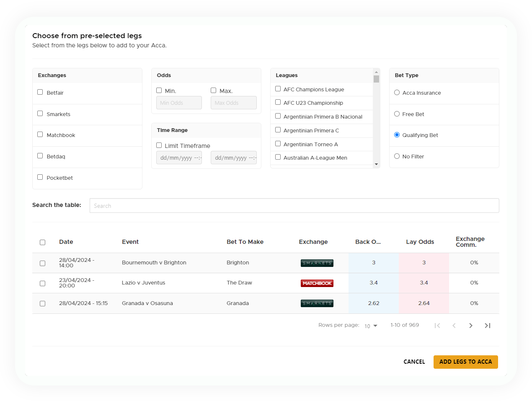The height and width of the screenshot is (401, 532).
Task: Click Matchbook logo in Lazio v Juventus row
Action: click(317, 283)
